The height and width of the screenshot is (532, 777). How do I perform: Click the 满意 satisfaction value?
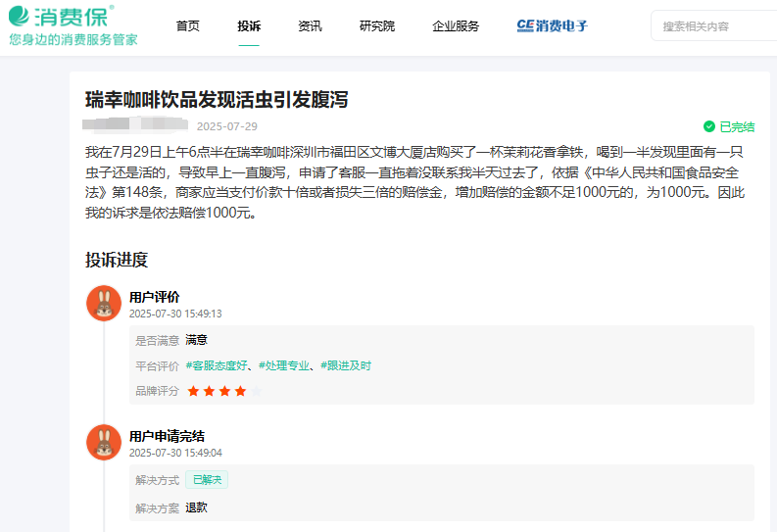point(196,340)
